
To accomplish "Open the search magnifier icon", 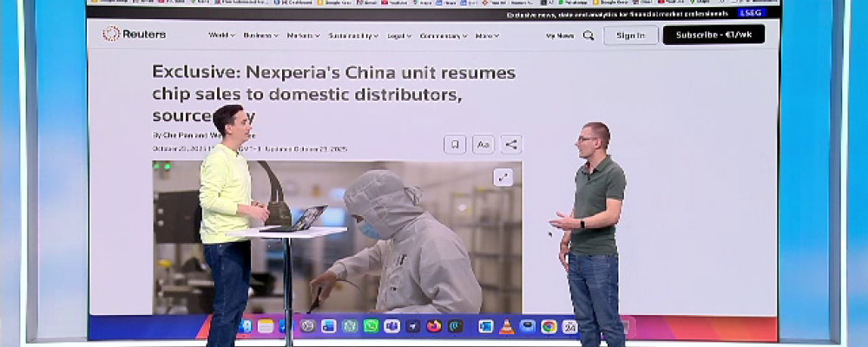I will pos(589,36).
